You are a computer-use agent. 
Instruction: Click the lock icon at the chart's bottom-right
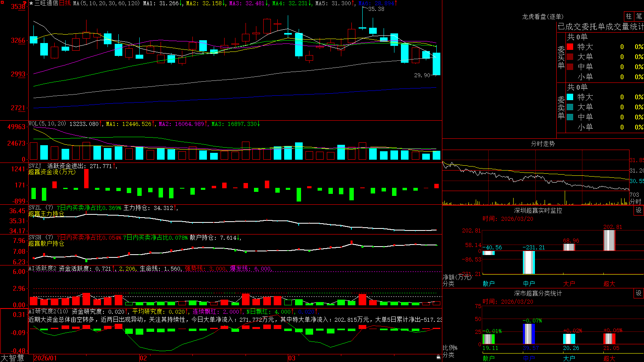[438, 357]
